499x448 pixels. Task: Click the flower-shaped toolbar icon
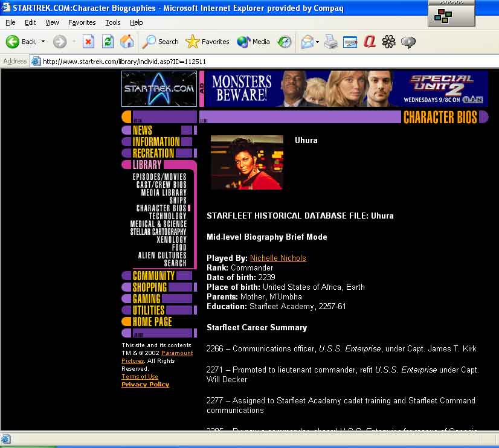pos(388,42)
